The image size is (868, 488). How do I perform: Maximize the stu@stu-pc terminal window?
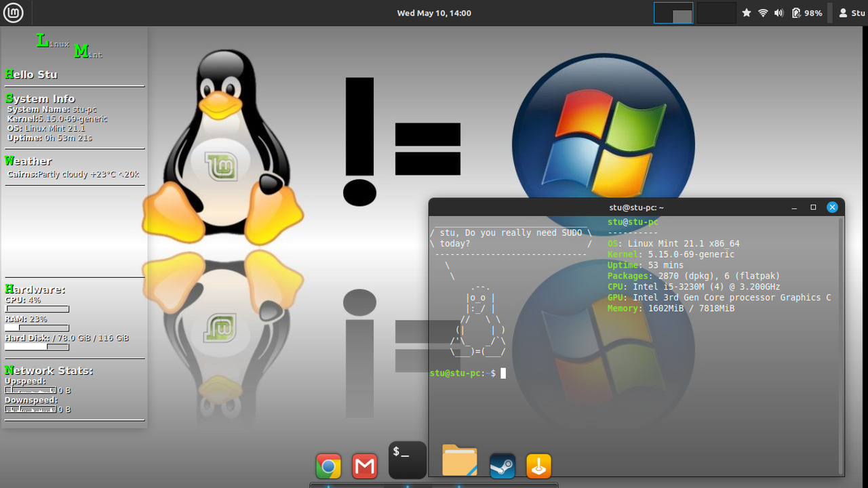(813, 207)
